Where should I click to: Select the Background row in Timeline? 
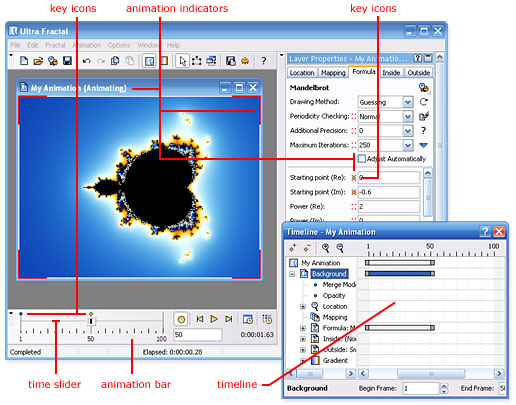pyautogui.click(x=329, y=274)
